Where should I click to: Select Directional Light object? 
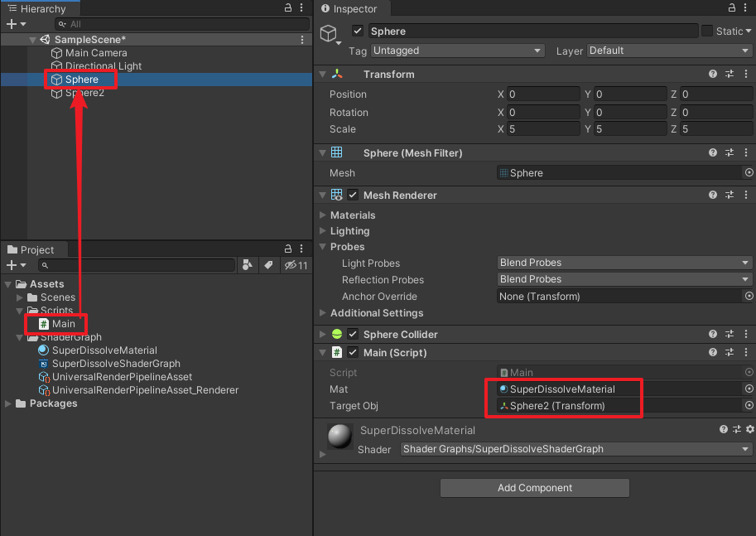tap(96, 66)
